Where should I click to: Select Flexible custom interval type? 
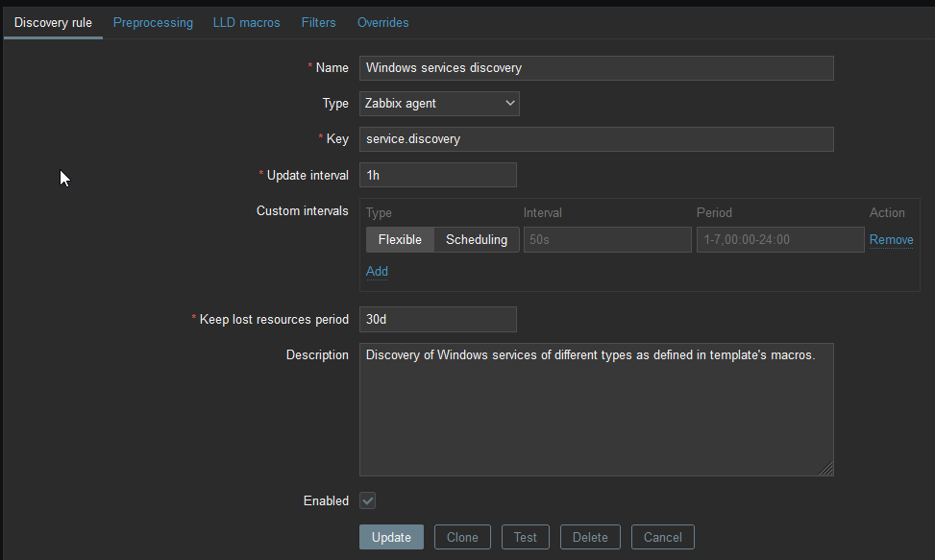(x=400, y=240)
